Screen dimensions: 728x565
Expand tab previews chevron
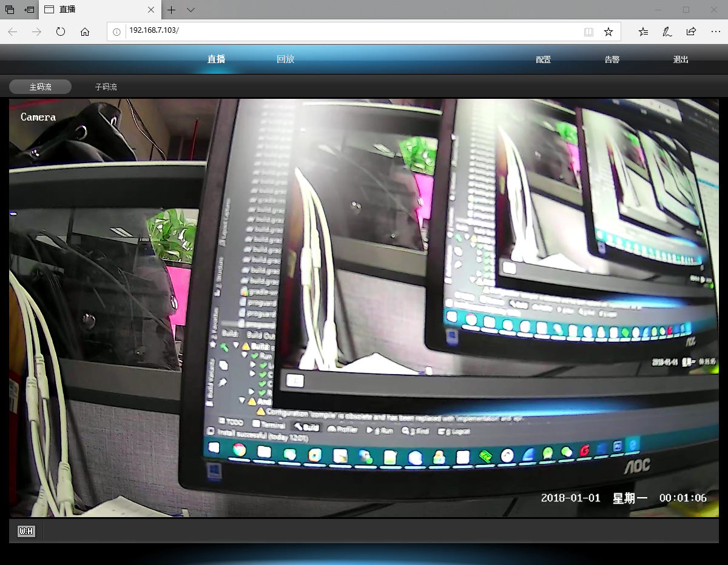coord(190,10)
